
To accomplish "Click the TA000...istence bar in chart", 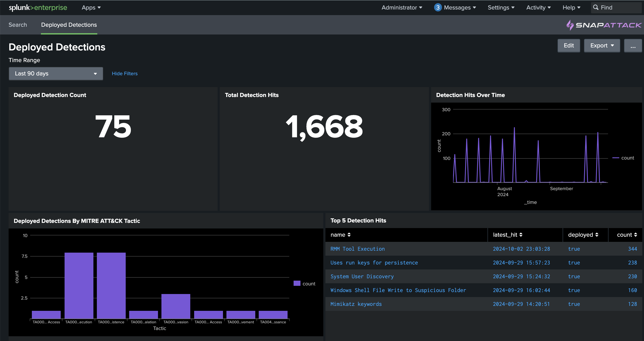I will pyautogui.click(x=111, y=286).
